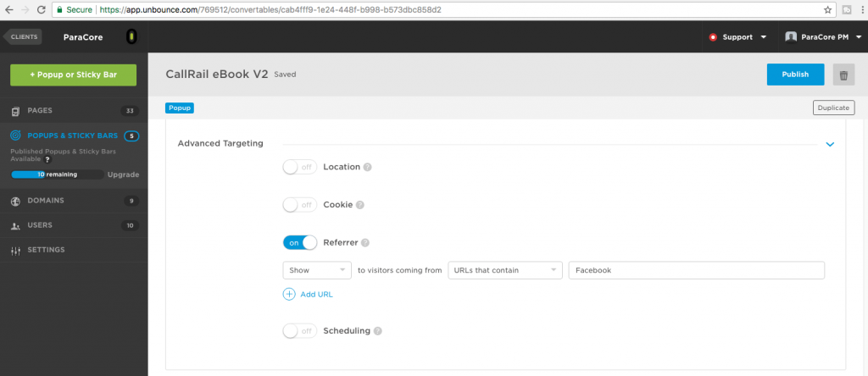This screenshot has width=868, height=376.
Task: Click the Scheduling help question mark icon
Action: pos(377,331)
